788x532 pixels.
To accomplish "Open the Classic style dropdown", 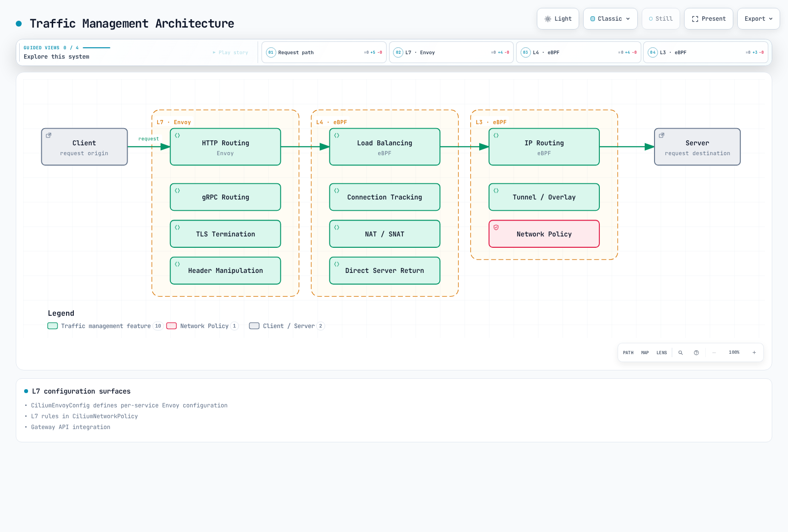I will [610, 19].
